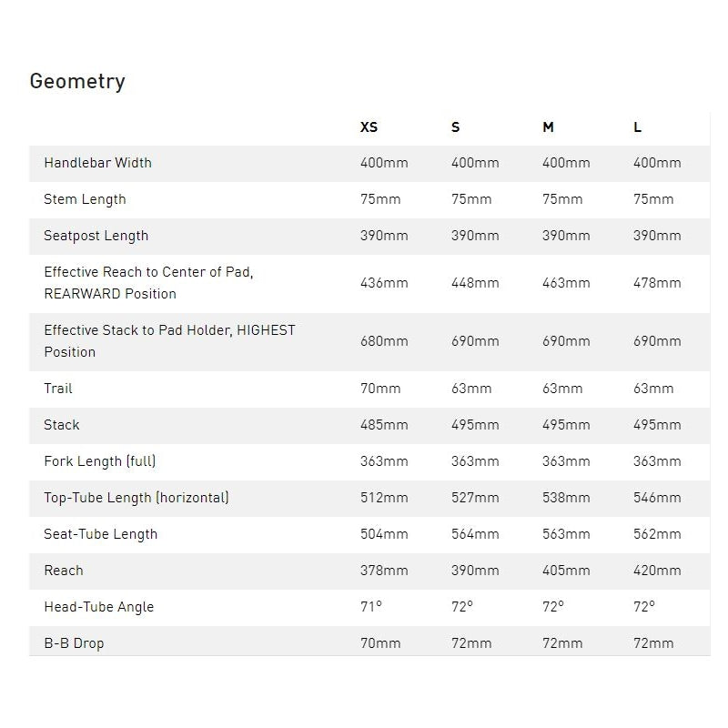
Task: Select the Stem Length row label
Action: [85, 199]
